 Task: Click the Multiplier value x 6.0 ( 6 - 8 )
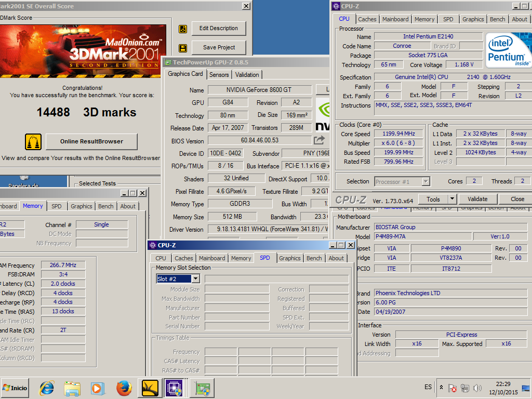398,143
